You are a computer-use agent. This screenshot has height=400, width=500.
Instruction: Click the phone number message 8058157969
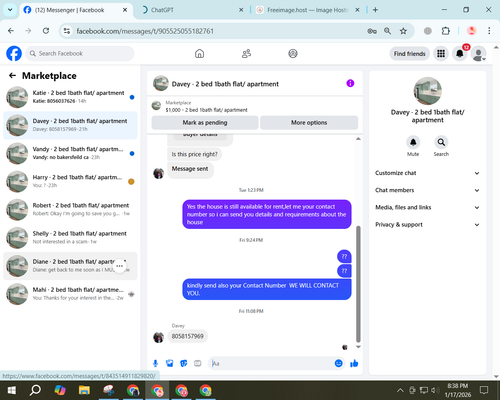(x=188, y=336)
